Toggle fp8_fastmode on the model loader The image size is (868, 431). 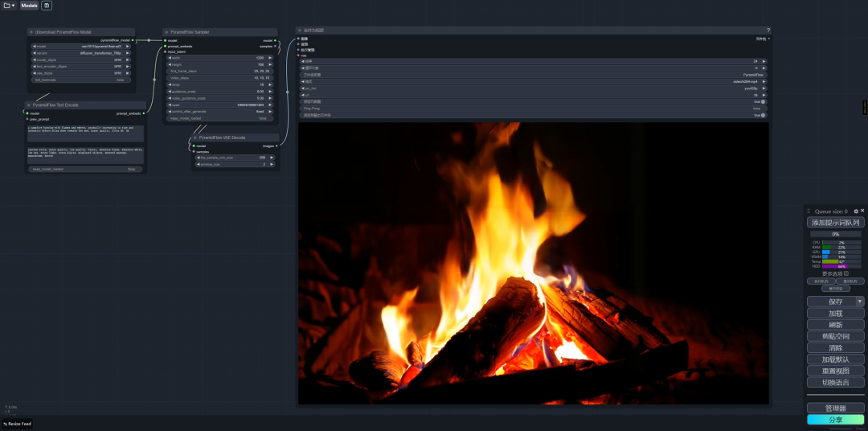(80, 80)
